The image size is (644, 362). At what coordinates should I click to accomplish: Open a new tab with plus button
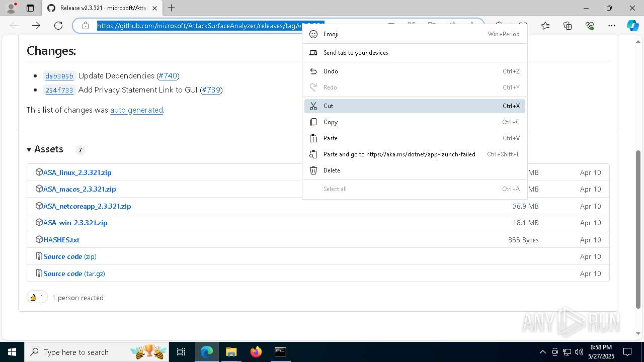[172, 8]
